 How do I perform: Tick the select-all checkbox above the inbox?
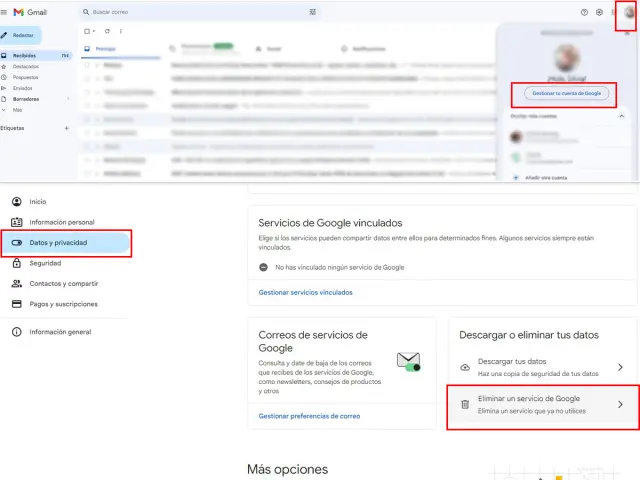click(87, 31)
